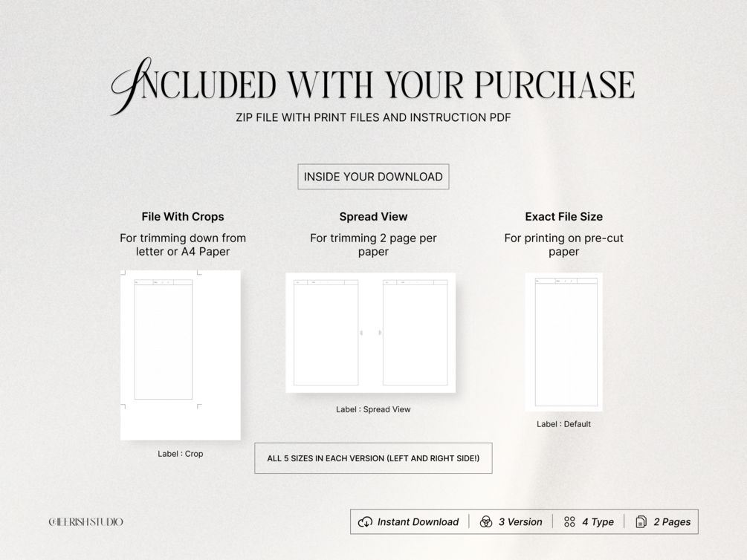Click the Label : Crop caption

tap(181, 454)
